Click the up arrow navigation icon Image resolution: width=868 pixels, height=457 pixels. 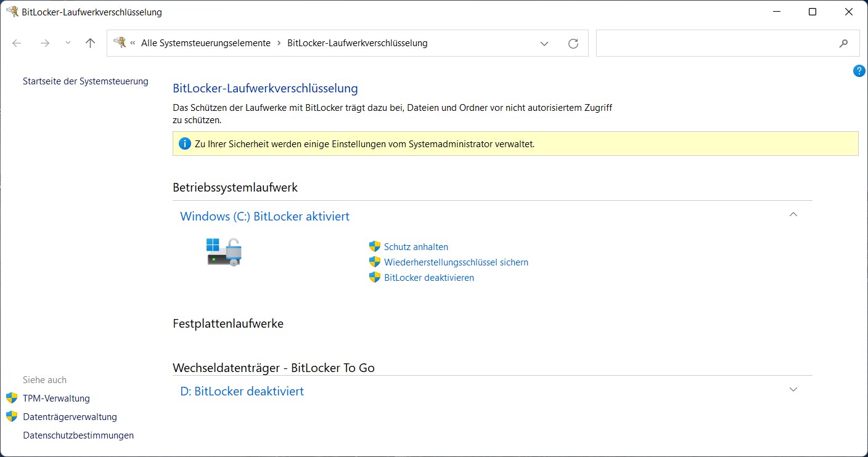click(x=91, y=43)
